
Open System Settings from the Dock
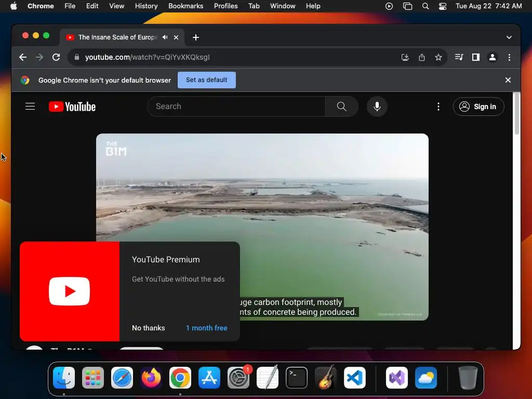[238, 378]
